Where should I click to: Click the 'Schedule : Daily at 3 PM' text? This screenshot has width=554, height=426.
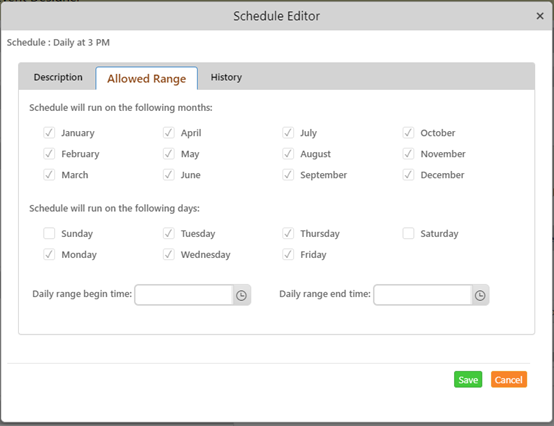58,43
